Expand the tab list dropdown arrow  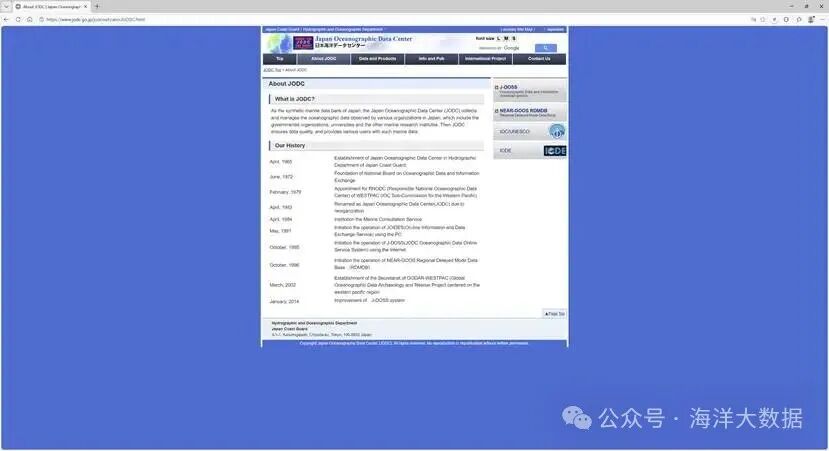(6, 6)
